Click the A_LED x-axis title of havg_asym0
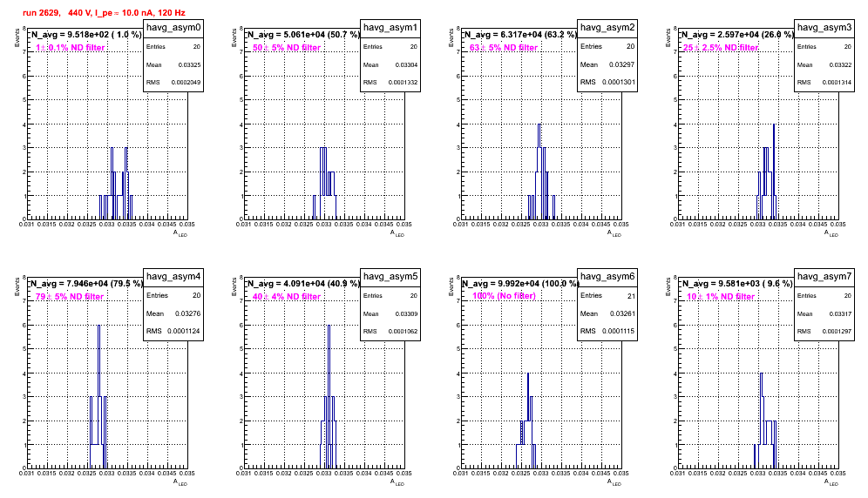868x498 pixels. click(180, 233)
